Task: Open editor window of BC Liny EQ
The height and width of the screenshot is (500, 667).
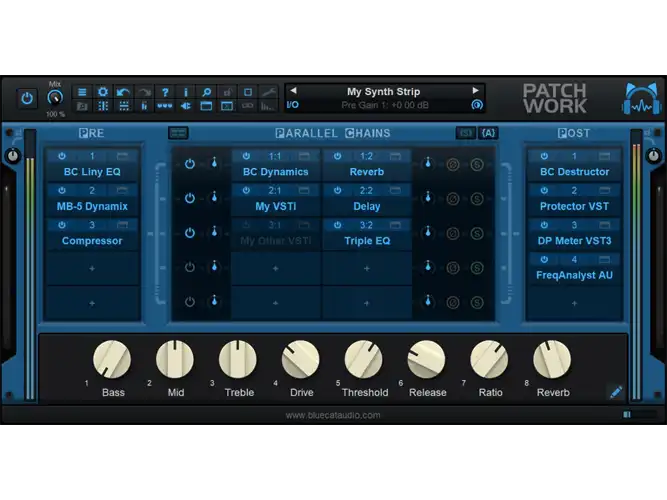Action: pos(122,156)
